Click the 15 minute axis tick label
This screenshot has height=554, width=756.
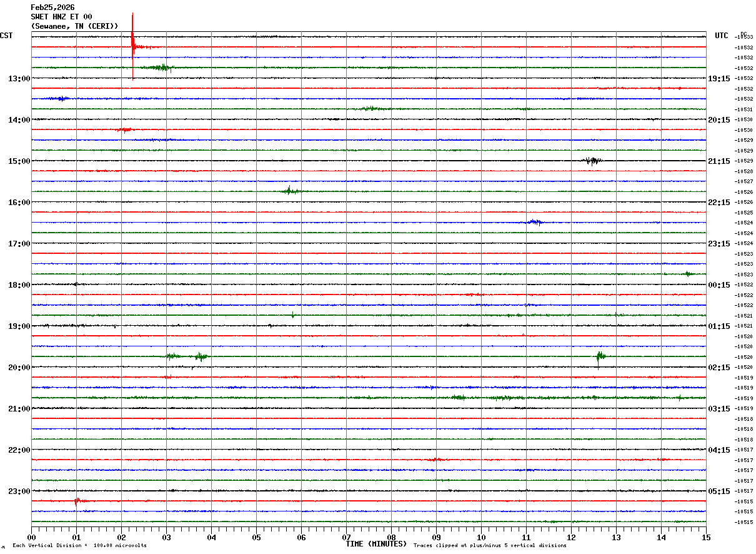click(705, 537)
